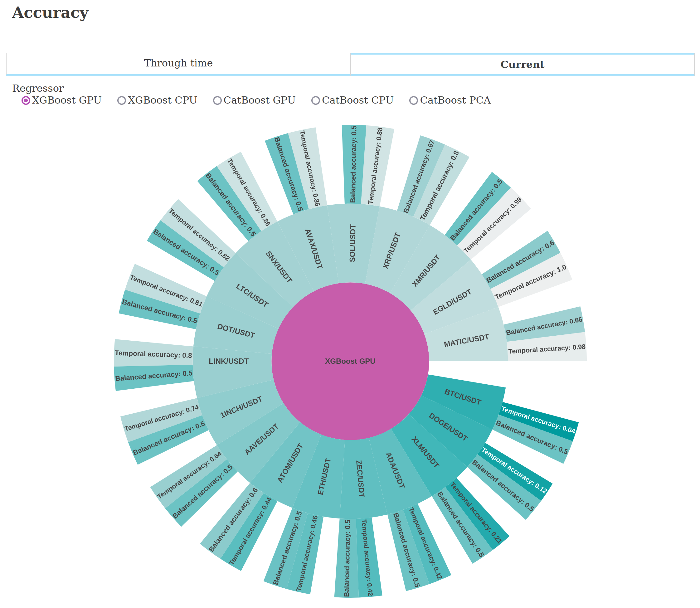Select the EGLD/USDT chart sector
This screenshot has height=608, width=700.
452,302
